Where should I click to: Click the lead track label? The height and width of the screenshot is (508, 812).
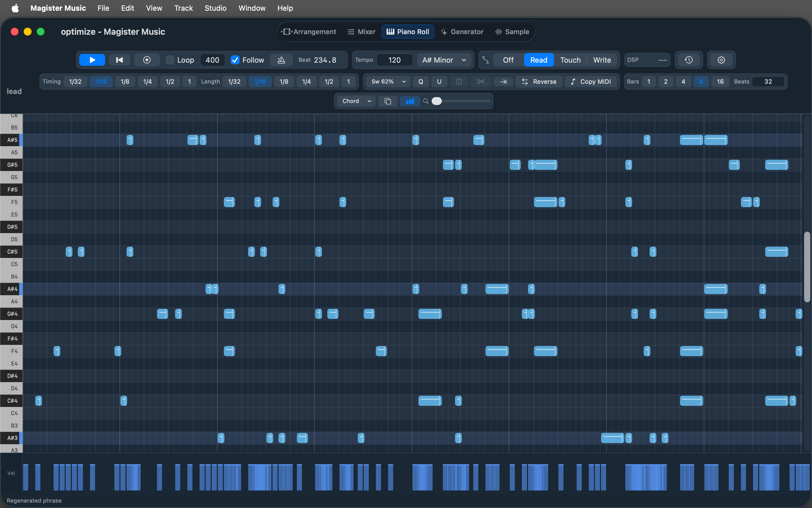coord(14,91)
